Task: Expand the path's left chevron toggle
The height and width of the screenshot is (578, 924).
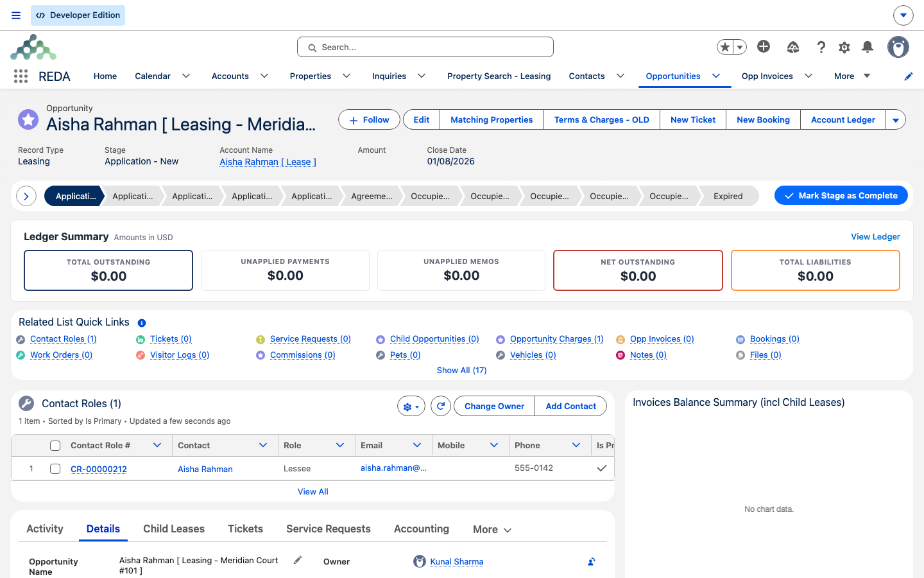Action: pyautogui.click(x=26, y=196)
